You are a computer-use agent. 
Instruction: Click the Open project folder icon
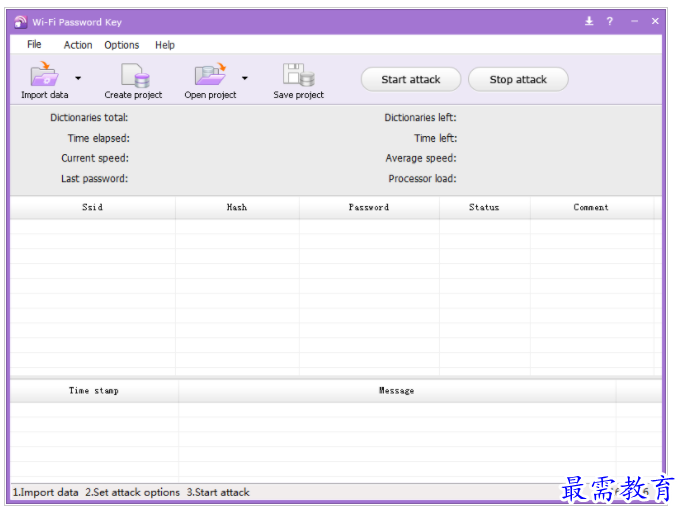click(x=211, y=74)
